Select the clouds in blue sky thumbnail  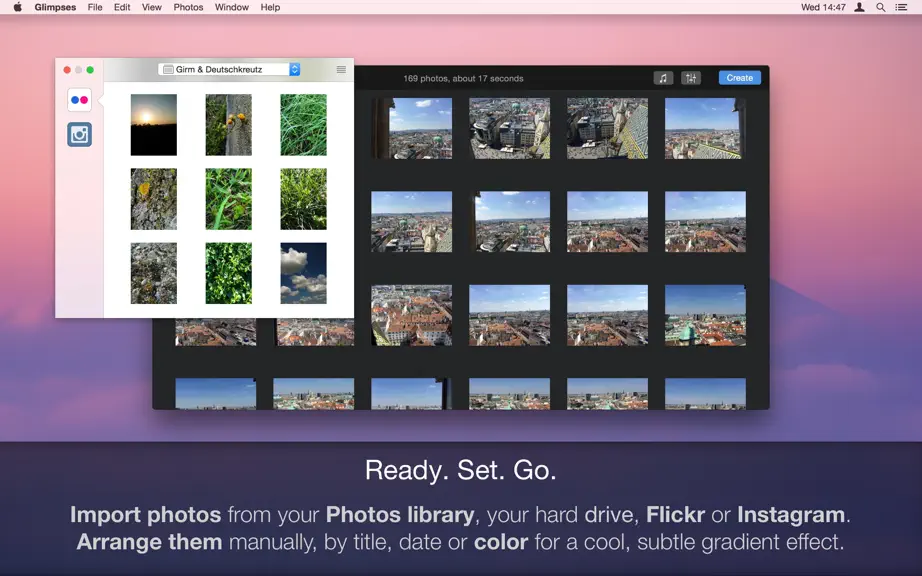pyautogui.click(x=303, y=273)
